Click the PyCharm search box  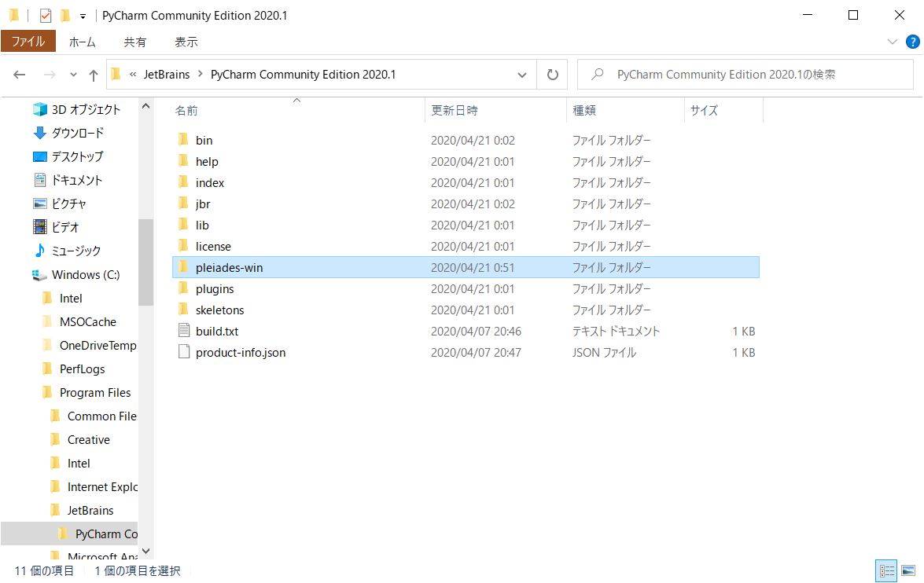pos(745,75)
